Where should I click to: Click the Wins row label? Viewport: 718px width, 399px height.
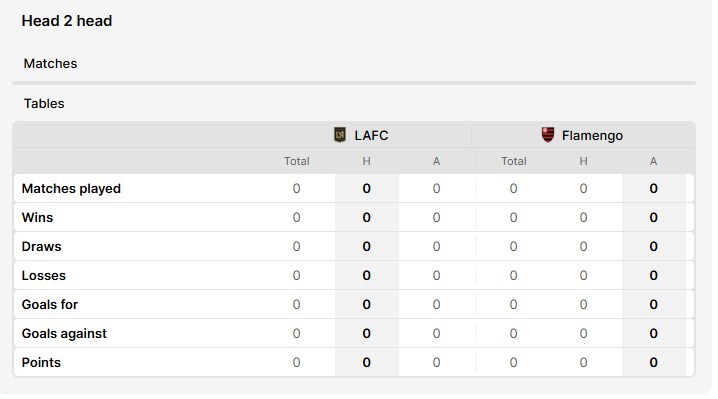pyautogui.click(x=37, y=217)
